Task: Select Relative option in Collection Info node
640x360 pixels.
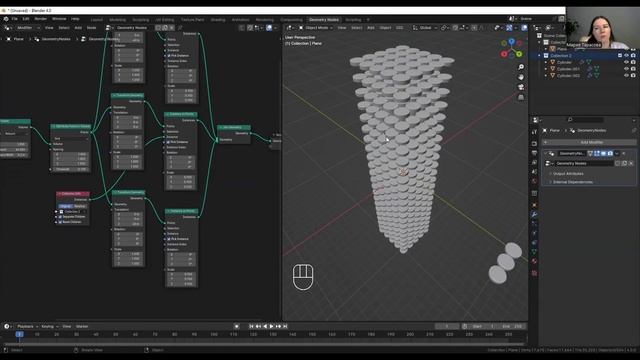Action: coord(80,206)
